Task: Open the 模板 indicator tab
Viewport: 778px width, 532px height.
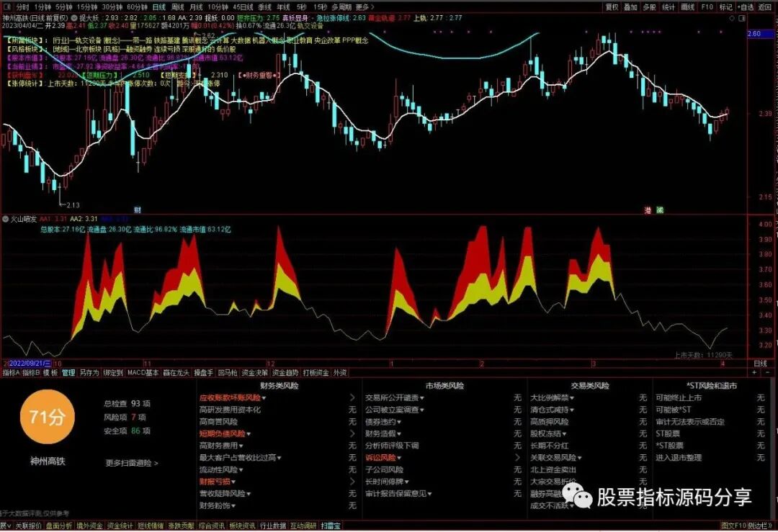Action: pyautogui.click(x=50, y=372)
